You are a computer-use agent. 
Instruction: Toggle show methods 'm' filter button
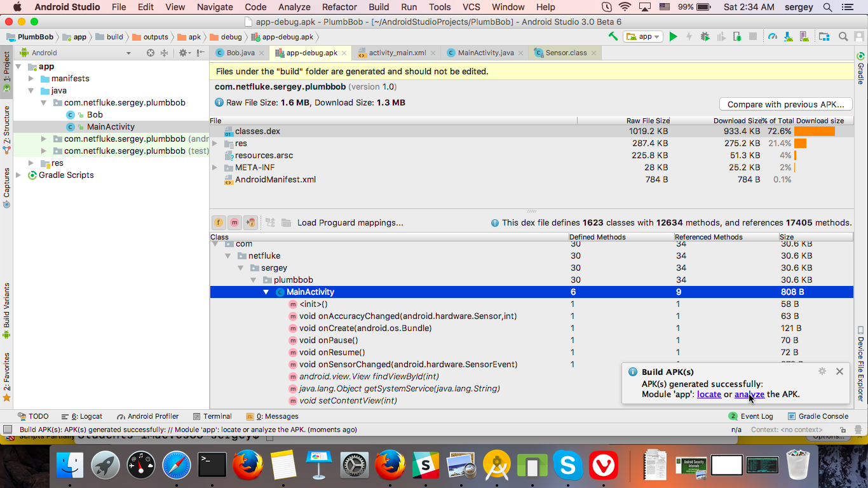point(234,222)
